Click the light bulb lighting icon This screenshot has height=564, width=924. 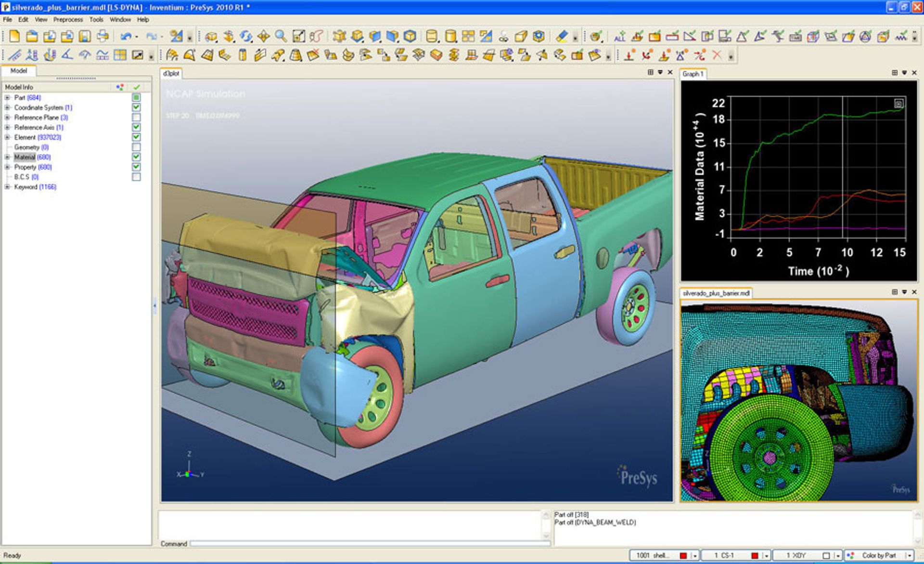(x=503, y=36)
